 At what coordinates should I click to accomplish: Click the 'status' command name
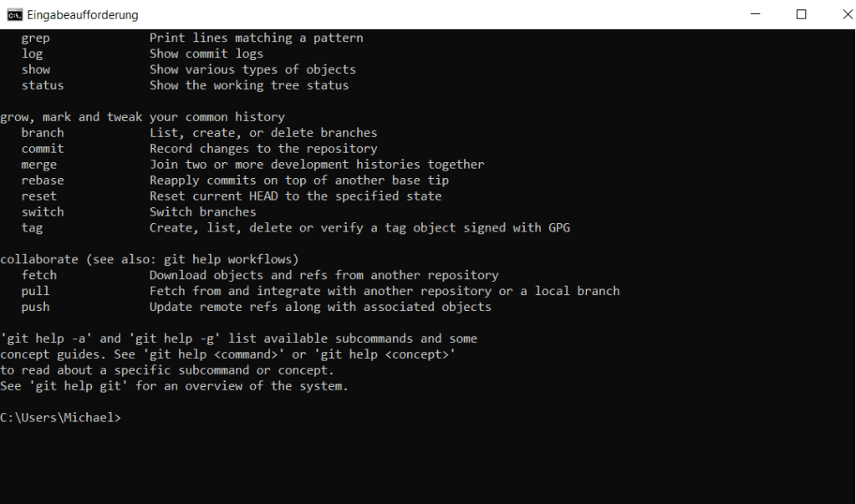pos(43,85)
